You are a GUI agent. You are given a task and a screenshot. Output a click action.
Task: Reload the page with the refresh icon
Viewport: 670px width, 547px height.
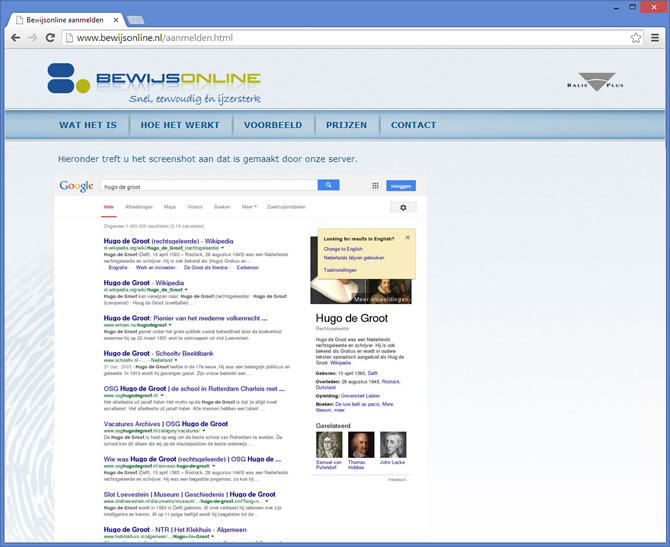50,38
